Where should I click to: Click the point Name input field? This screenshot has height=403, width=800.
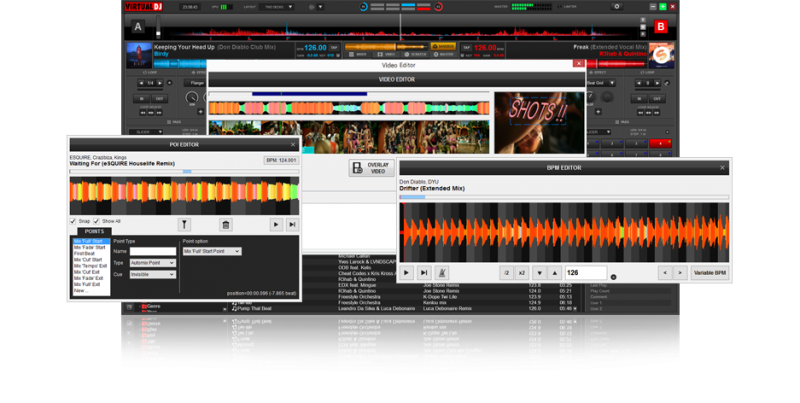point(153,251)
